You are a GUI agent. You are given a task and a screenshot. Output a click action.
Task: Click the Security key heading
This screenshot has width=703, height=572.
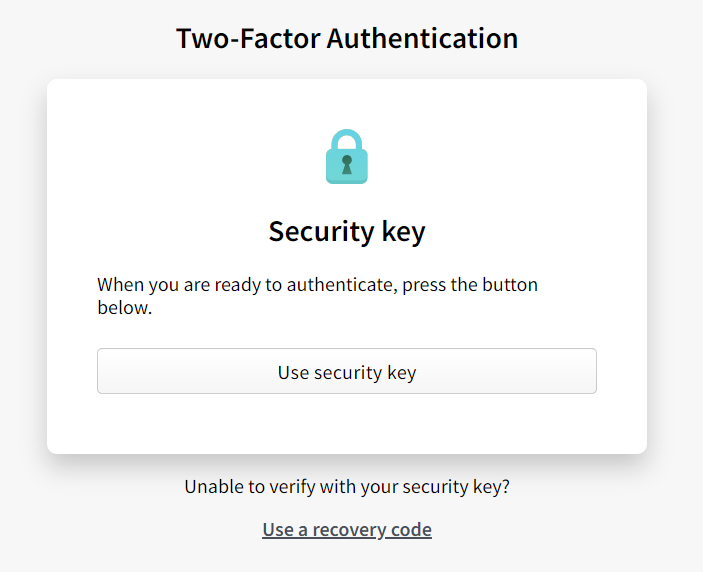347,232
